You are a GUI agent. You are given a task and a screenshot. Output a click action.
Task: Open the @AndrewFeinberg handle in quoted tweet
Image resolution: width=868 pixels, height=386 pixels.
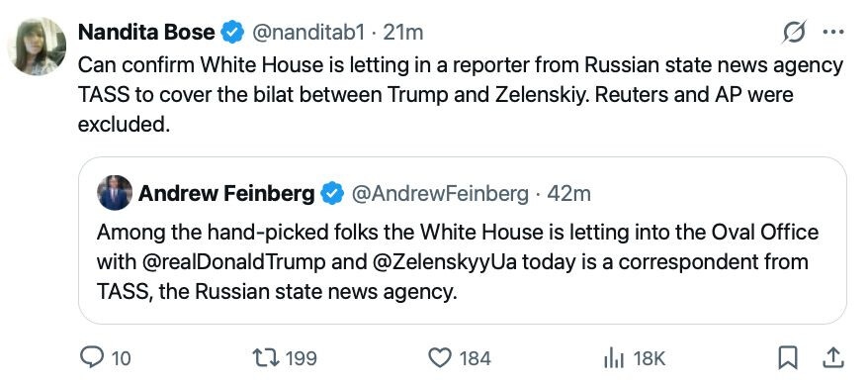tap(440, 194)
